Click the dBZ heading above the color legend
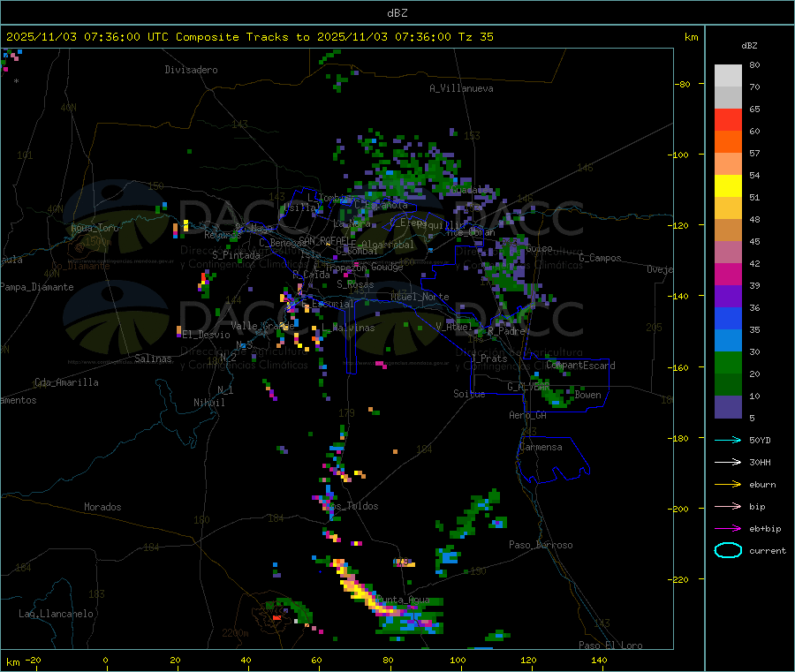This screenshot has height=672, width=795. pyautogui.click(x=749, y=46)
